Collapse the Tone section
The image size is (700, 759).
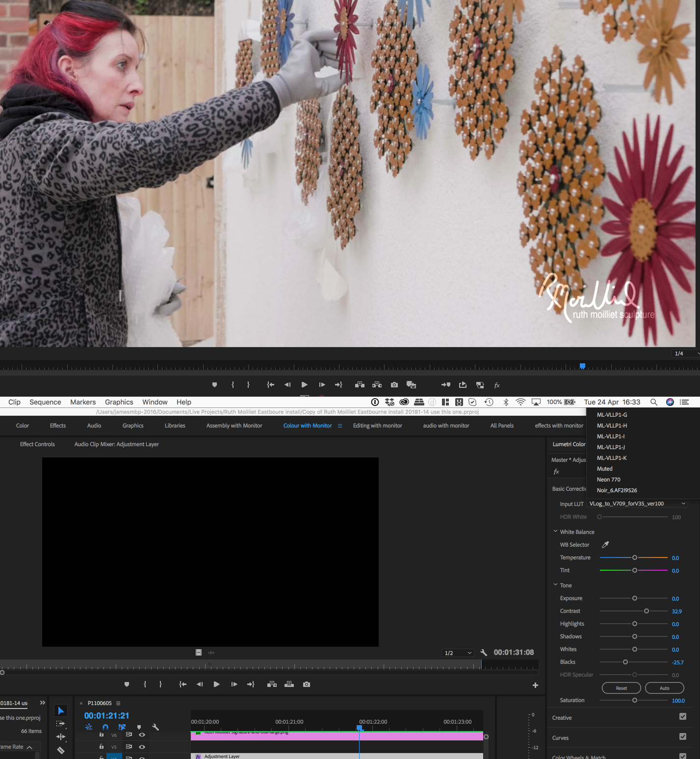pos(556,585)
